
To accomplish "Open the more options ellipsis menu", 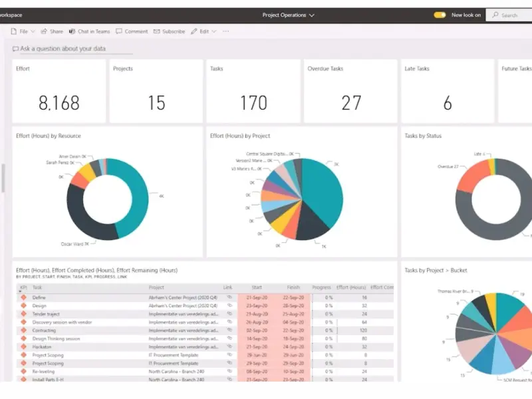I will coord(225,31).
